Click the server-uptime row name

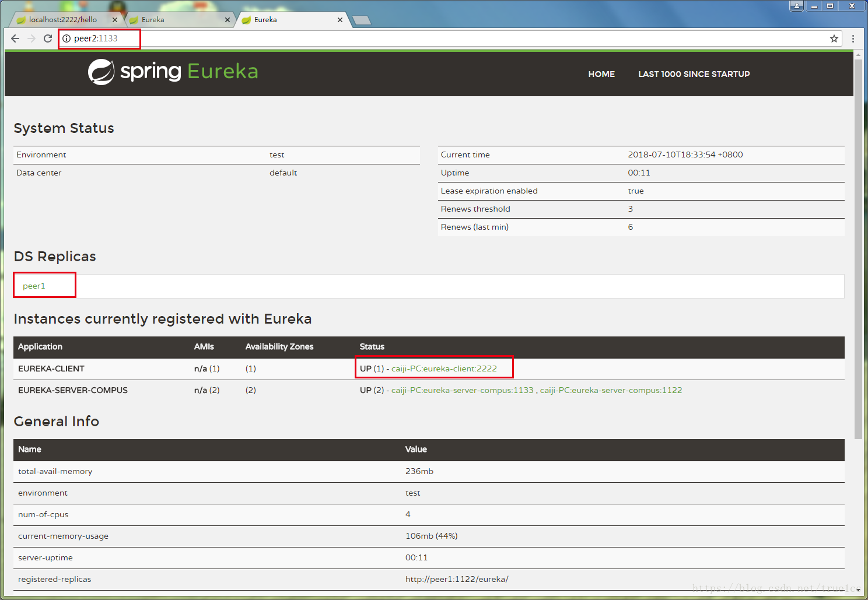[45, 557]
